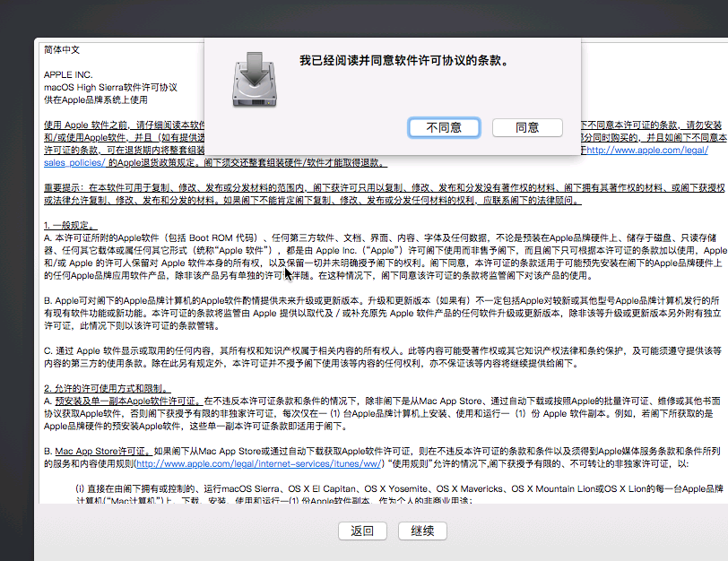This screenshot has width=728, height=561.
Task: Click the '1. 一般规定。' section heading
Action: coord(70,225)
